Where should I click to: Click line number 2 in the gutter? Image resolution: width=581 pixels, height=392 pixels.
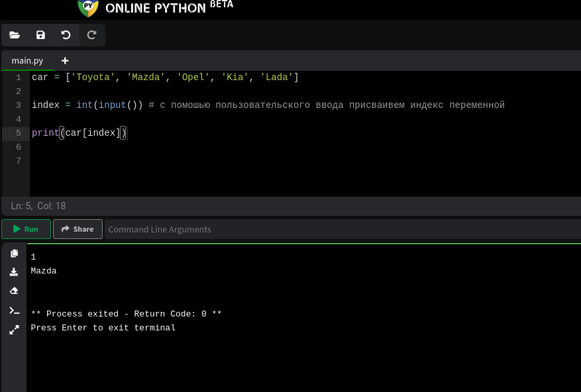tap(19, 91)
